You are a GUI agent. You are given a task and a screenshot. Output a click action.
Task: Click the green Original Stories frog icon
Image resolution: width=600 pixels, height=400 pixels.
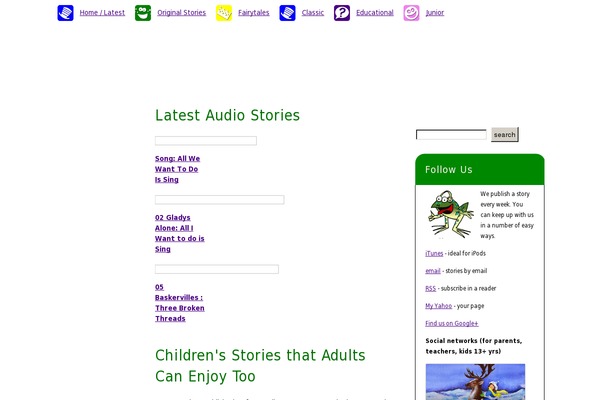tap(143, 13)
